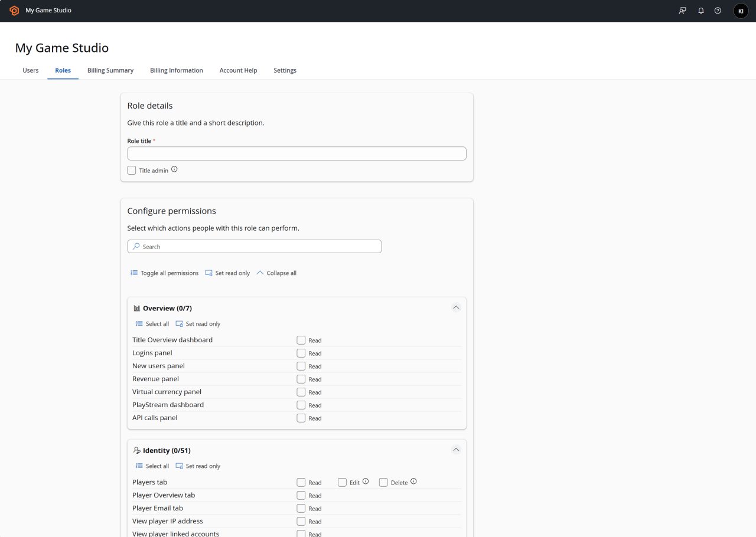This screenshot has height=537, width=756.
Task: Switch to the Users tab
Action: (x=30, y=70)
